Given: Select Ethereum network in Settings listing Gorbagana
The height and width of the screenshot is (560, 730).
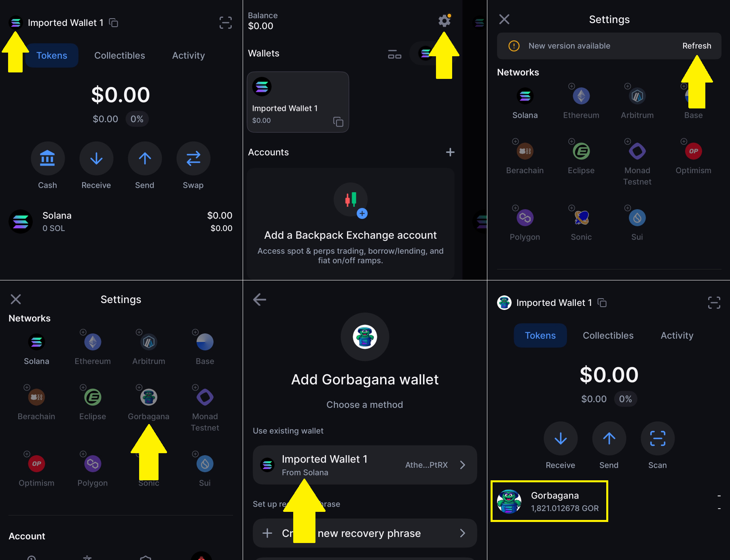Looking at the screenshot, I should [93, 342].
